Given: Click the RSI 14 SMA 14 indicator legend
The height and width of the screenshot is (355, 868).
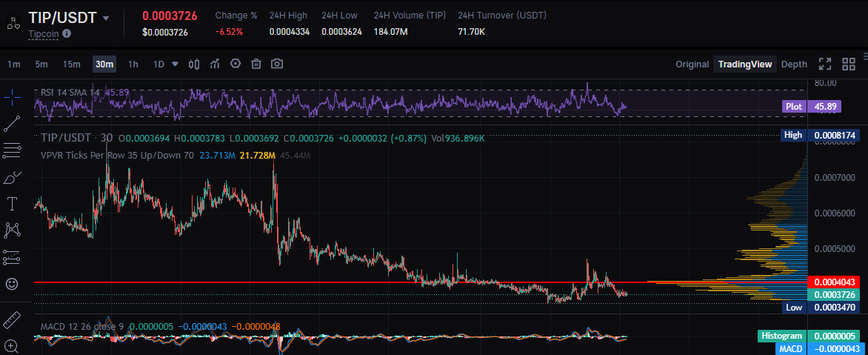Looking at the screenshot, I should click(70, 92).
